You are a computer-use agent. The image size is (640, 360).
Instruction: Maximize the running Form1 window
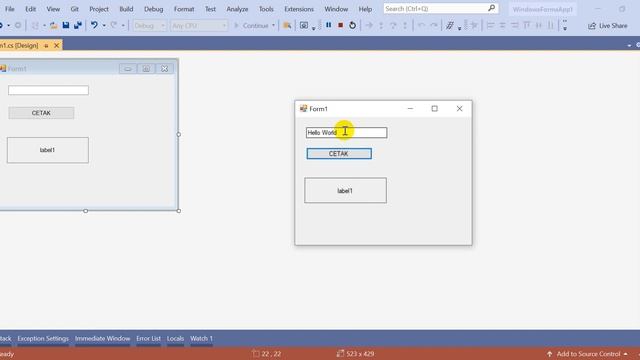click(x=435, y=109)
